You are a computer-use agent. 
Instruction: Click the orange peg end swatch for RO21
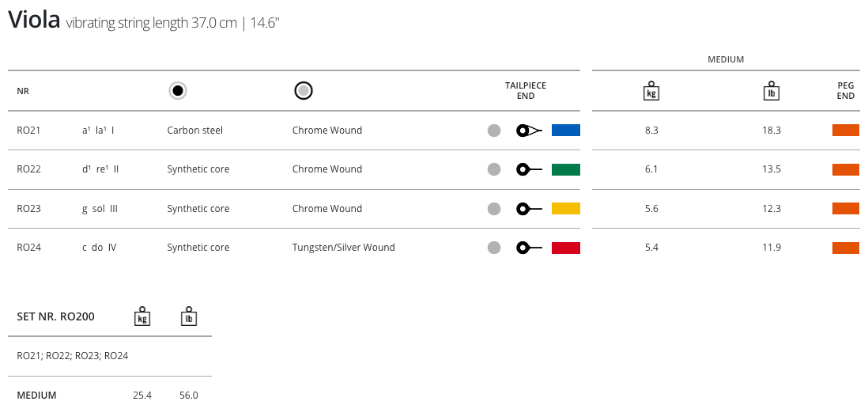coord(845,131)
